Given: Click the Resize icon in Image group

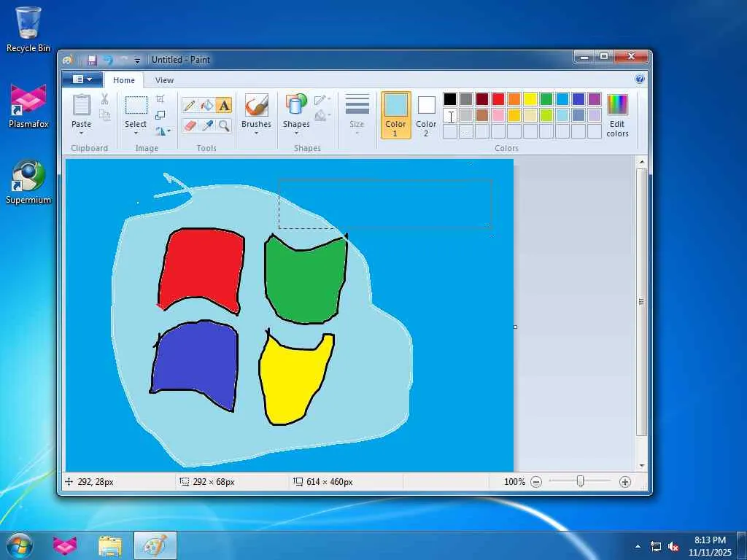Looking at the screenshot, I should 160,114.
